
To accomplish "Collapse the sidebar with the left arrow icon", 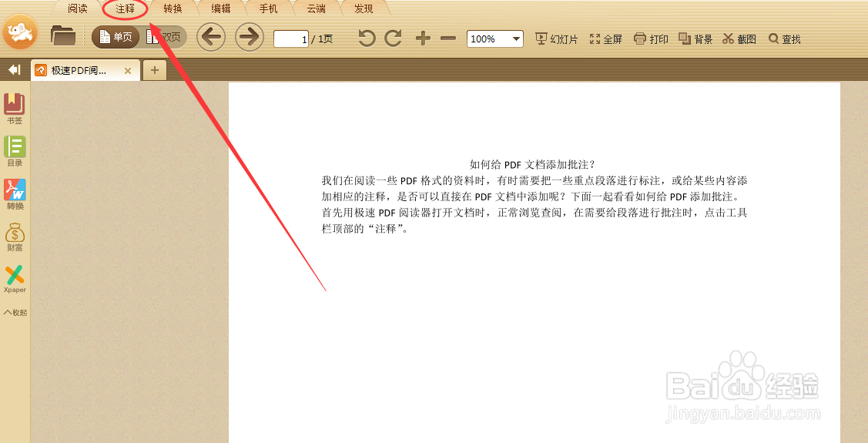I will point(15,70).
